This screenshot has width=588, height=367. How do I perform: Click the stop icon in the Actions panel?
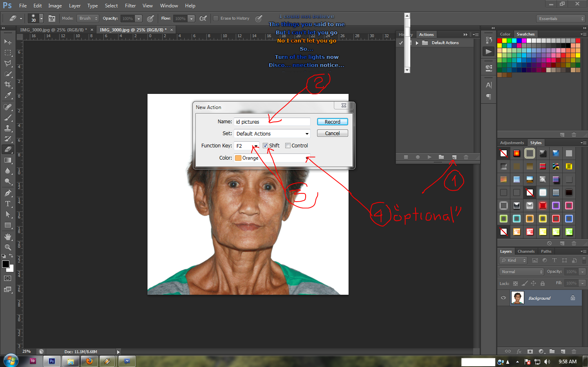tap(406, 157)
